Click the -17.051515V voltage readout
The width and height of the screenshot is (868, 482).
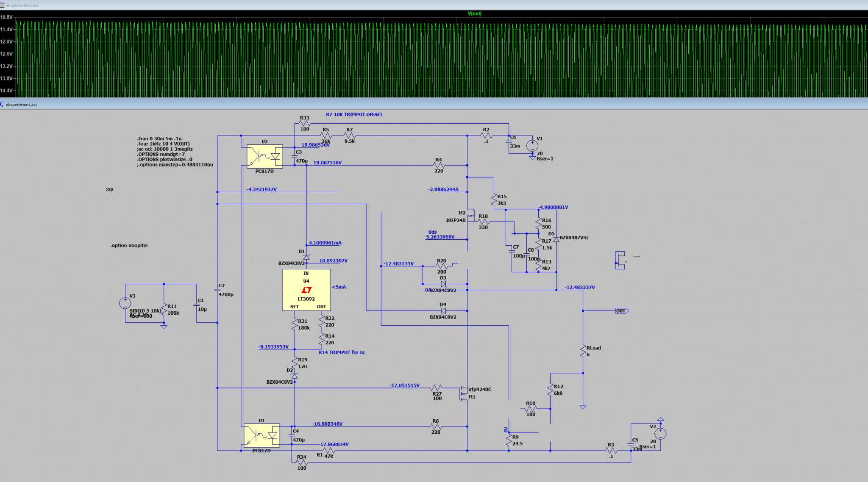404,385
